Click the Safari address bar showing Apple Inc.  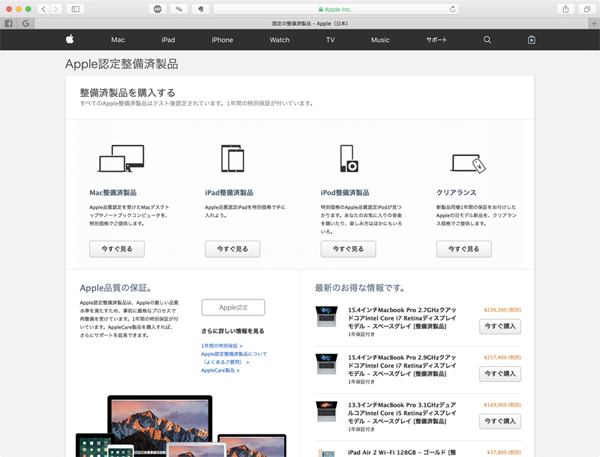[336, 9]
